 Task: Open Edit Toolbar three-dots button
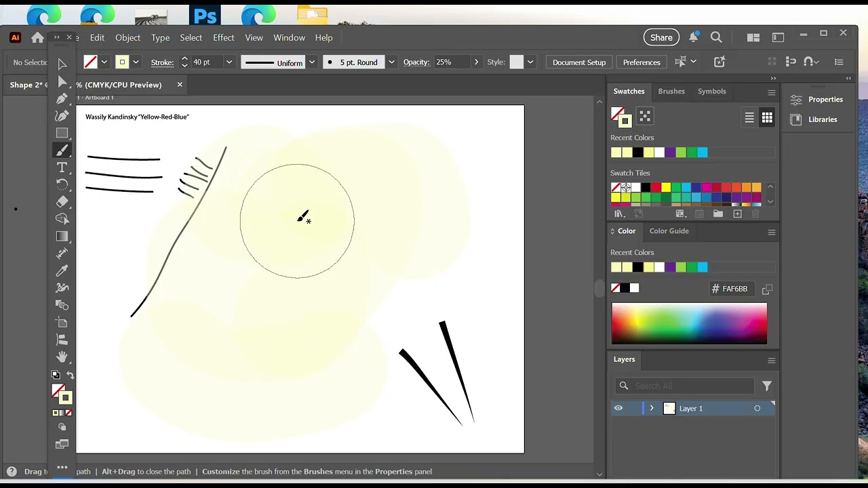point(62,467)
